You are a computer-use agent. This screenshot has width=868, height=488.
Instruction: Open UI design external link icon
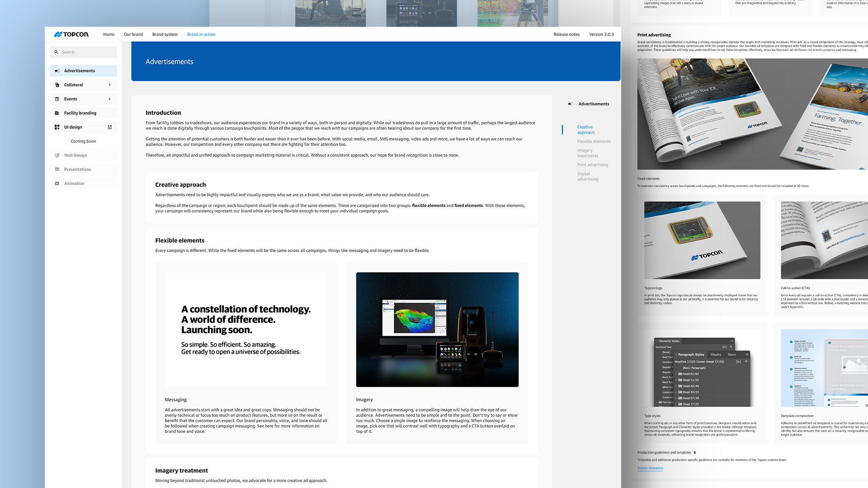tap(110, 127)
